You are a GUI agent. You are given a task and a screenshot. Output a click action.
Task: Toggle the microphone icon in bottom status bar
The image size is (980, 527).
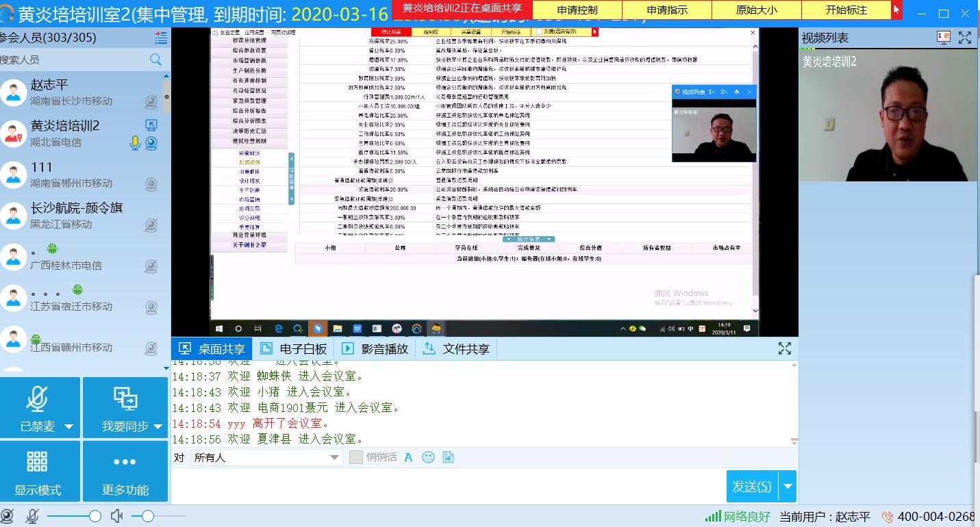click(32, 516)
